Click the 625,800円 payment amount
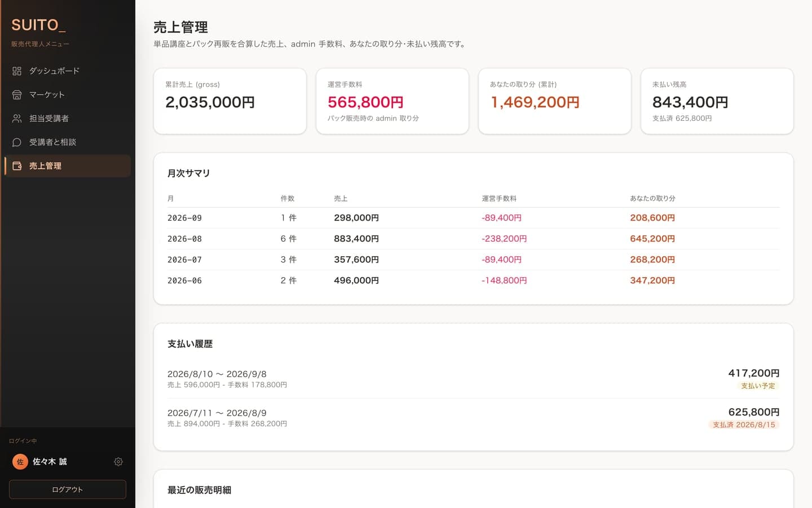Screen dimensions: 812x508 [754, 412]
